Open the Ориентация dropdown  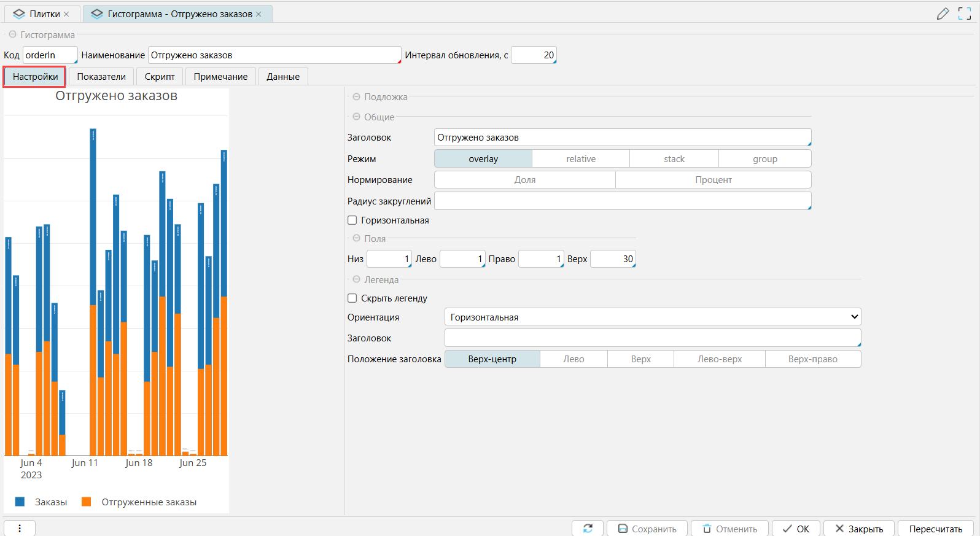click(652, 317)
